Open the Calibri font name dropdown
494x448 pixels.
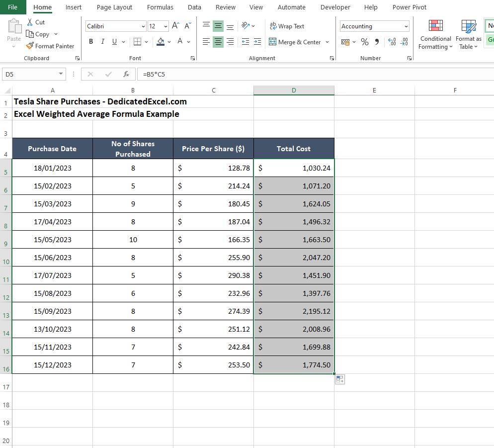click(x=144, y=26)
